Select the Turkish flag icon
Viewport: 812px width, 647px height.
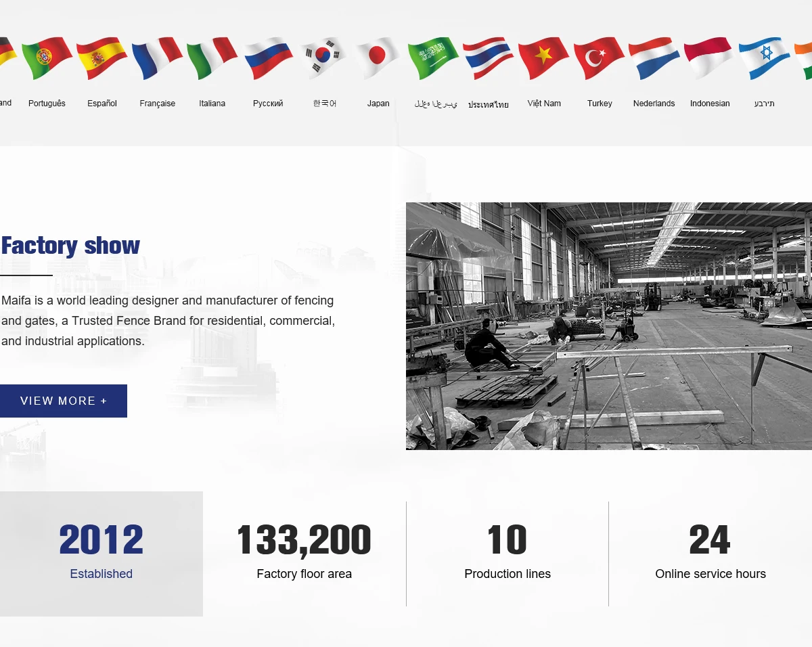pos(600,58)
